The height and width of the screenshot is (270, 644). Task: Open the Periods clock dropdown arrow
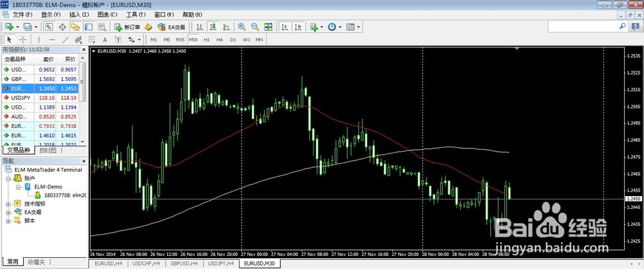point(341,27)
